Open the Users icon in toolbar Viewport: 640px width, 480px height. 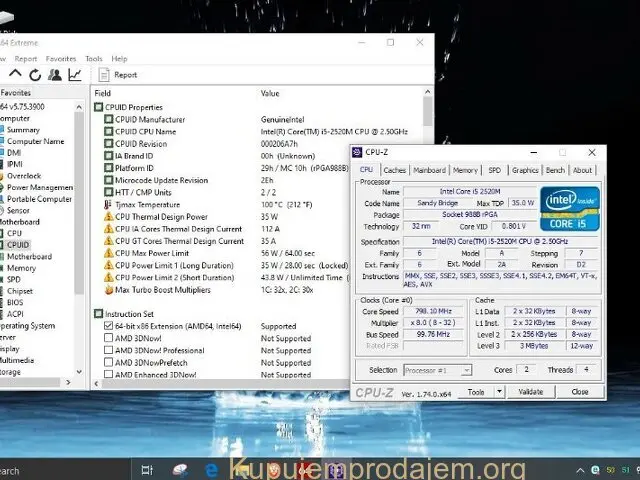(55, 74)
